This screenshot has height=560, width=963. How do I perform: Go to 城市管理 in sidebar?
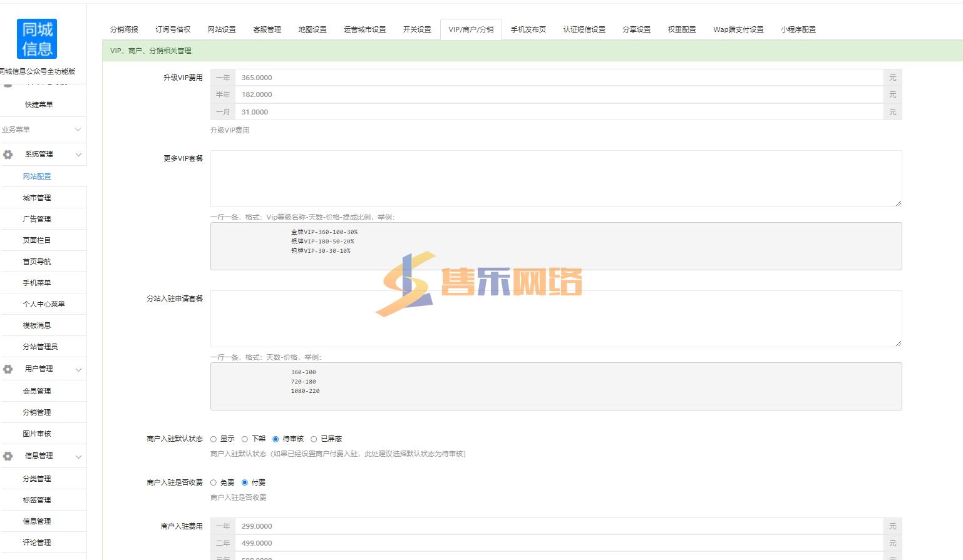pyautogui.click(x=37, y=198)
